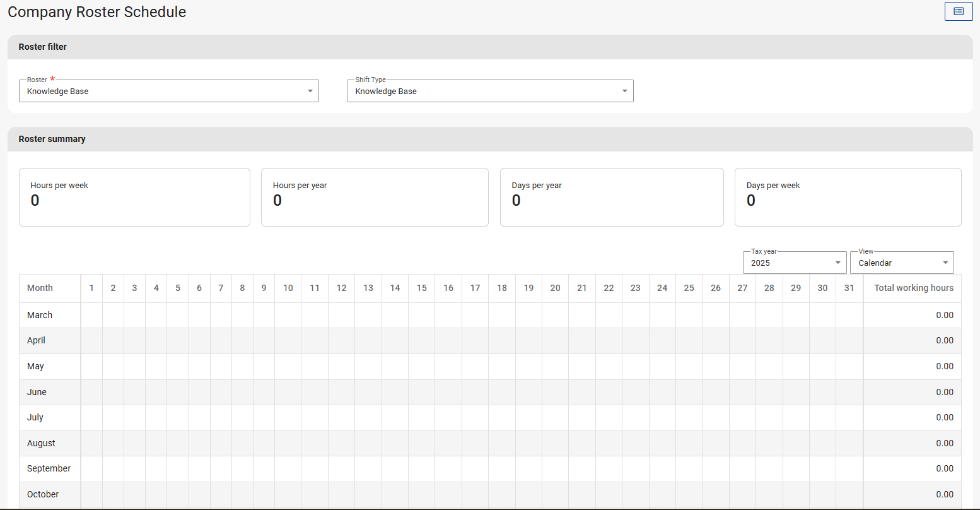Select the day 15 column header

tap(421, 288)
